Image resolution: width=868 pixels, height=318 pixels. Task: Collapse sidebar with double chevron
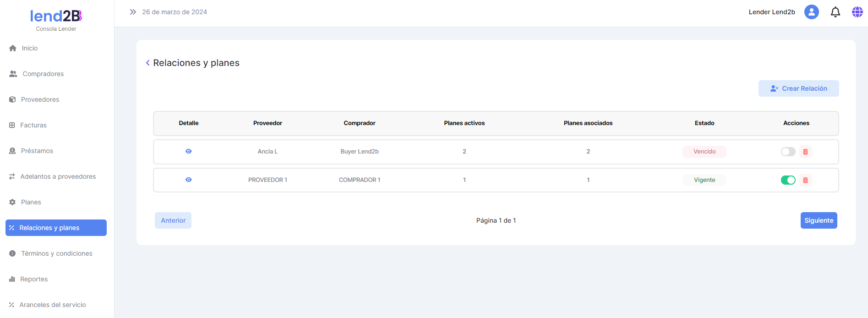[x=133, y=12]
